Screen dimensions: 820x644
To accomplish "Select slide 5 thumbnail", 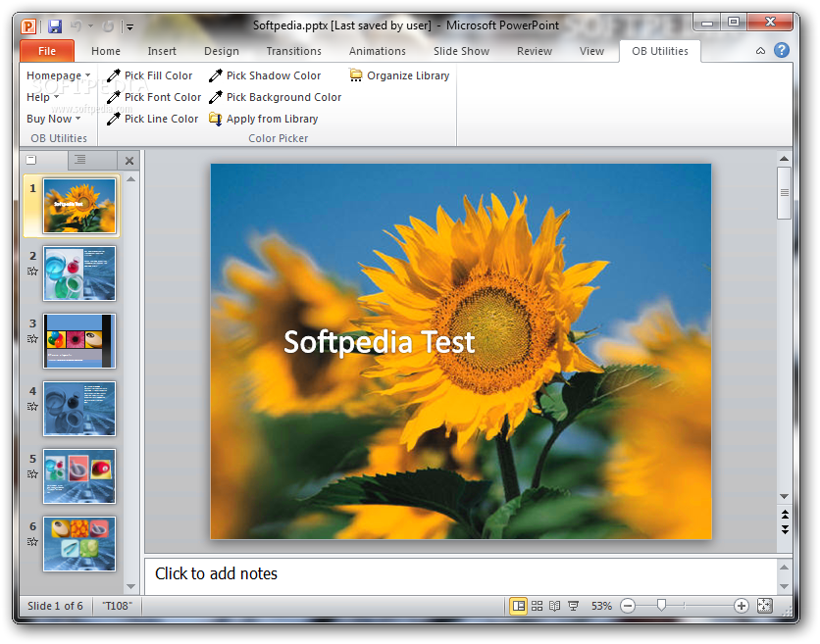I will click(x=79, y=476).
